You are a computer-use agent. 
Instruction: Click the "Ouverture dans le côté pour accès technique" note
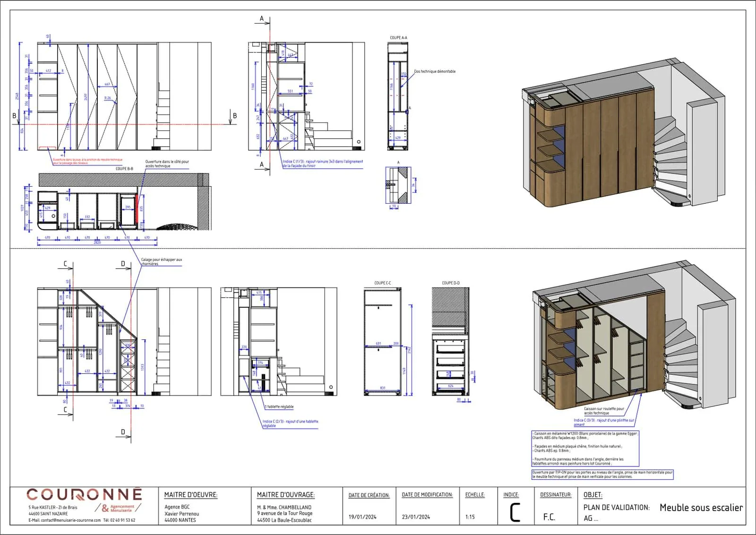[x=167, y=164]
